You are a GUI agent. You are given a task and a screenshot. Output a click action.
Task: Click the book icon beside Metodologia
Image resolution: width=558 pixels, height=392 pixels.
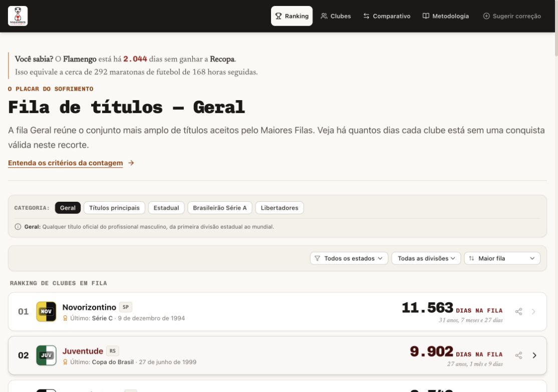[426, 16]
